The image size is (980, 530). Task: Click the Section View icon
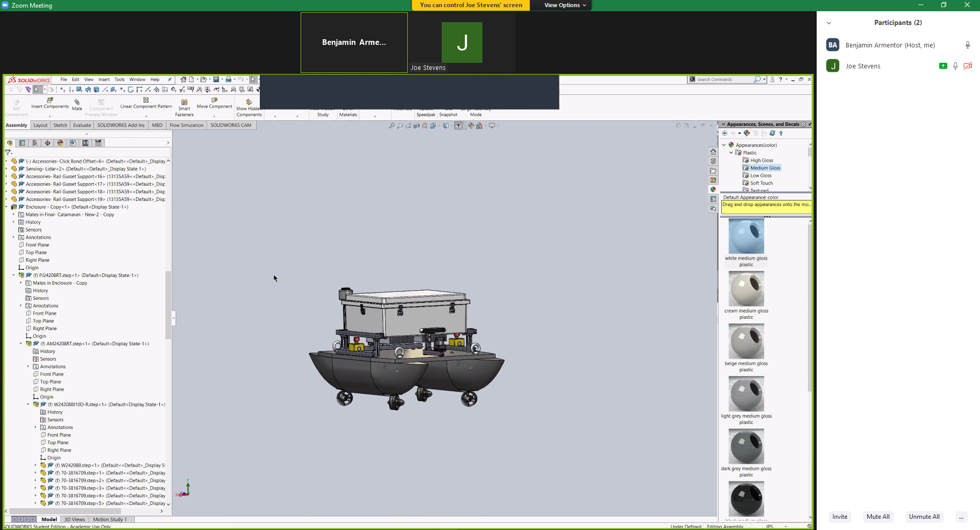pyautogui.click(x=416, y=125)
